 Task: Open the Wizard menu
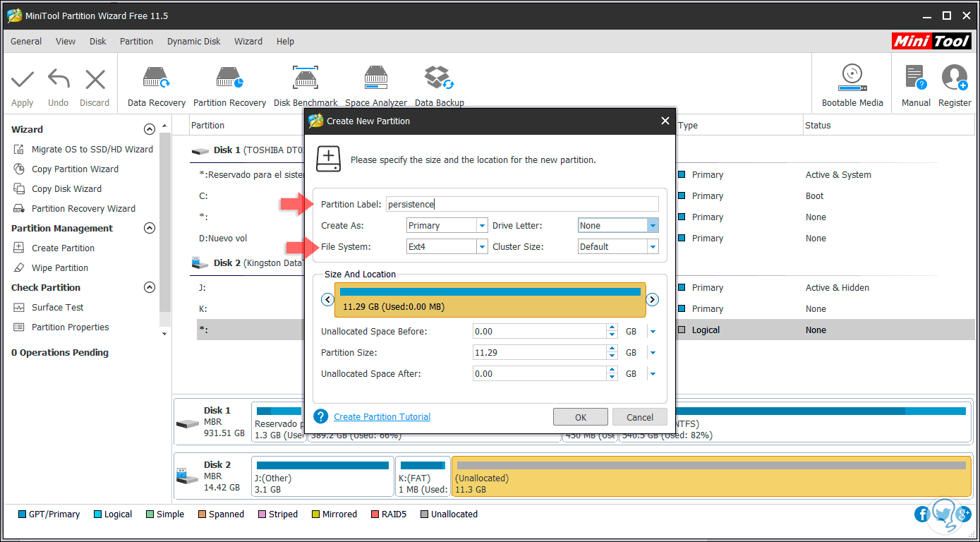(x=248, y=41)
